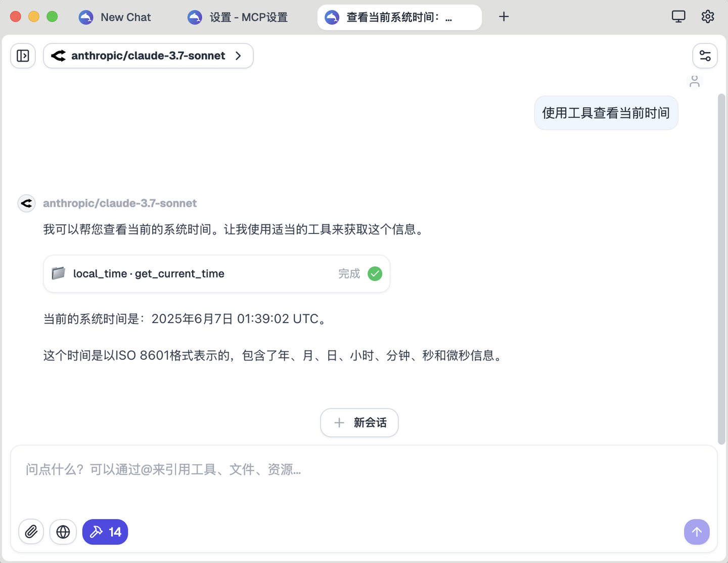Screen dimensions: 728x563
Task: Click the folder icon on tool call card
Action: point(58,273)
